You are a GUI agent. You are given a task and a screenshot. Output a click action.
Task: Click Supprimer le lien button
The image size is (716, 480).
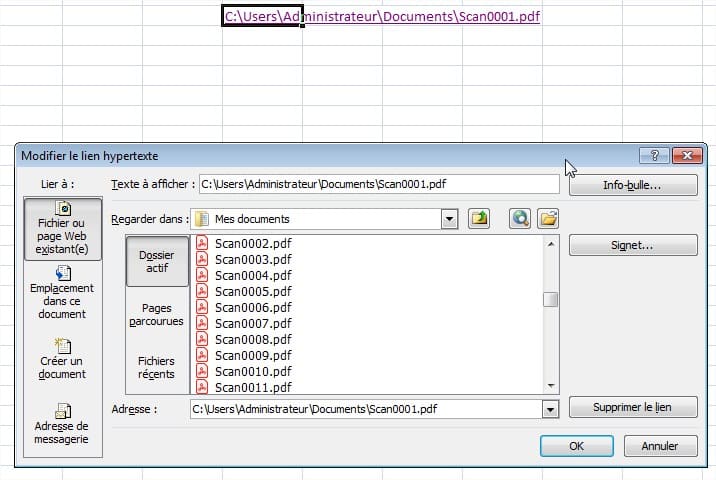coord(633,407)
